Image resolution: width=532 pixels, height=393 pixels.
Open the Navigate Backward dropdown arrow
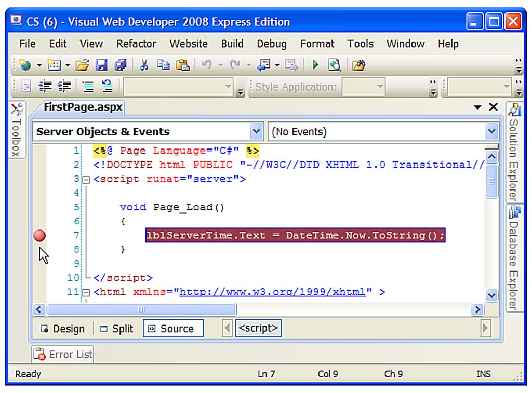click(277, 65)
